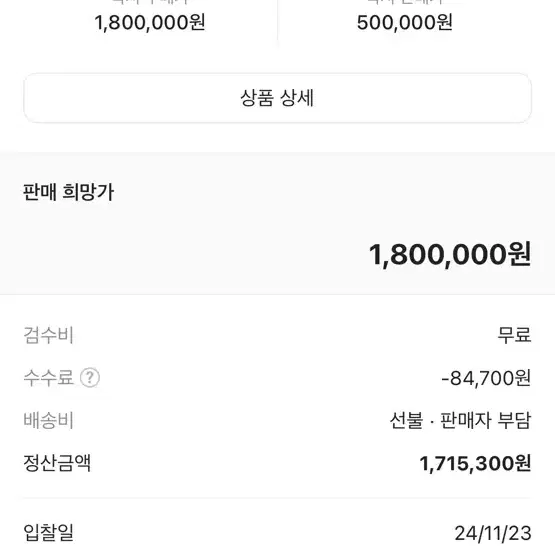Click the vertical divider between top prices
The height and width of the screenshot is (555, 555).
(x=278, y=21)
